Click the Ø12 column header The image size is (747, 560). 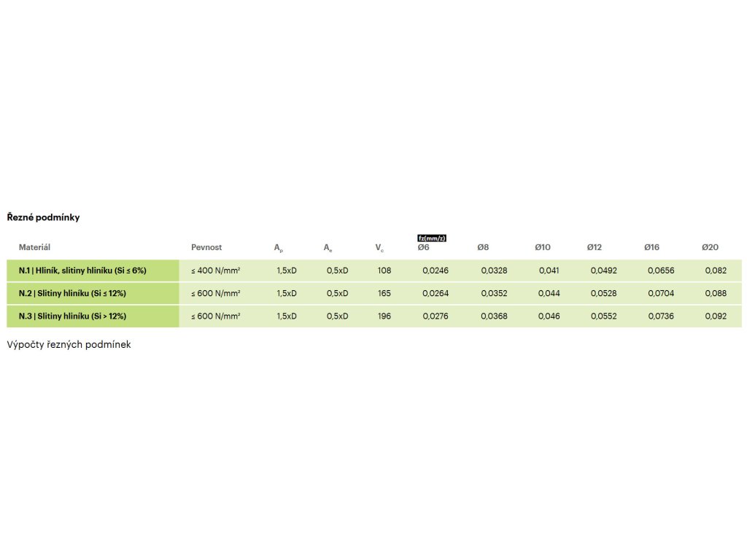595,248
